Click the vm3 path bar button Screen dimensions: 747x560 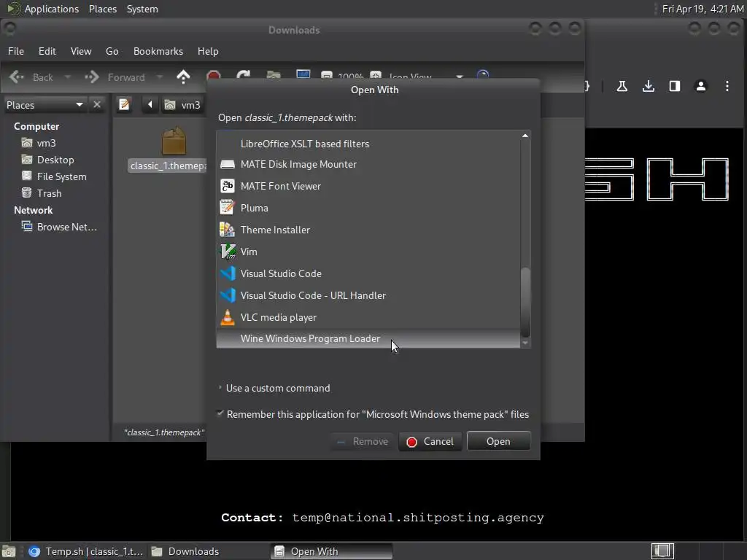click(x=182, y=105)
